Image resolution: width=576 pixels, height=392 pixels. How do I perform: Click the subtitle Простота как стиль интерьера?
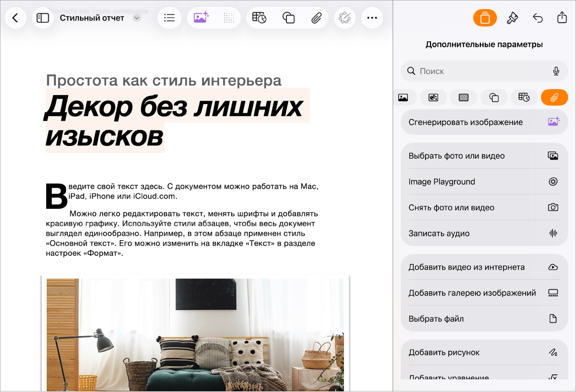[164, 80]
